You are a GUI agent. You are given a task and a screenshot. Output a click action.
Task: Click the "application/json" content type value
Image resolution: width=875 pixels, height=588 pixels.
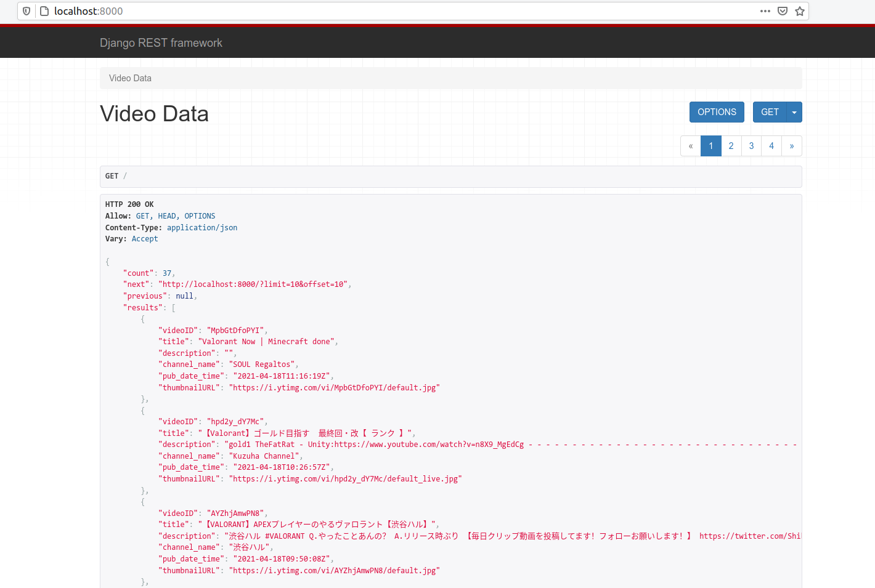[x=202, y=228]
